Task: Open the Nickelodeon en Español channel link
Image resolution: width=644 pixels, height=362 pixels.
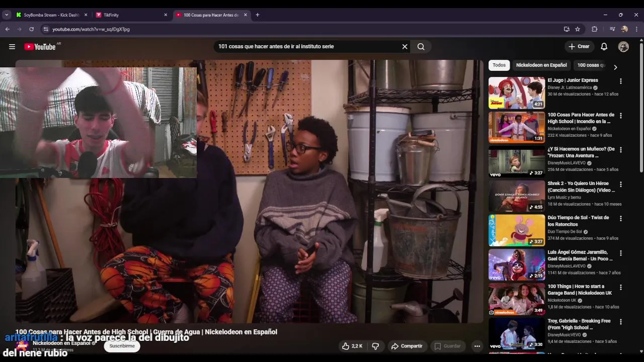Action: click(61, 343)
